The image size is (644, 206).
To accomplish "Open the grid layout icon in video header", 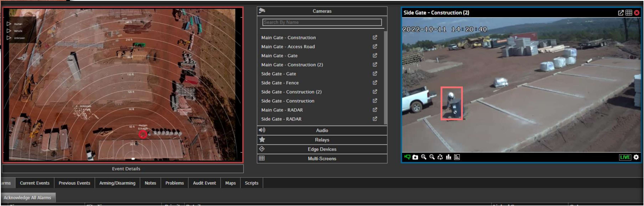I will point(629,13).
